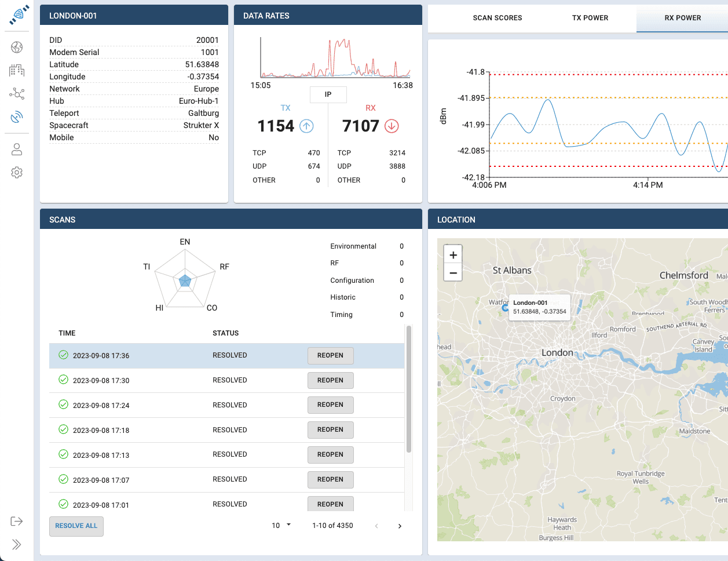Switch to the TX POWER tab
This screenshot has width=728, height=561.
tap(590, 18)
